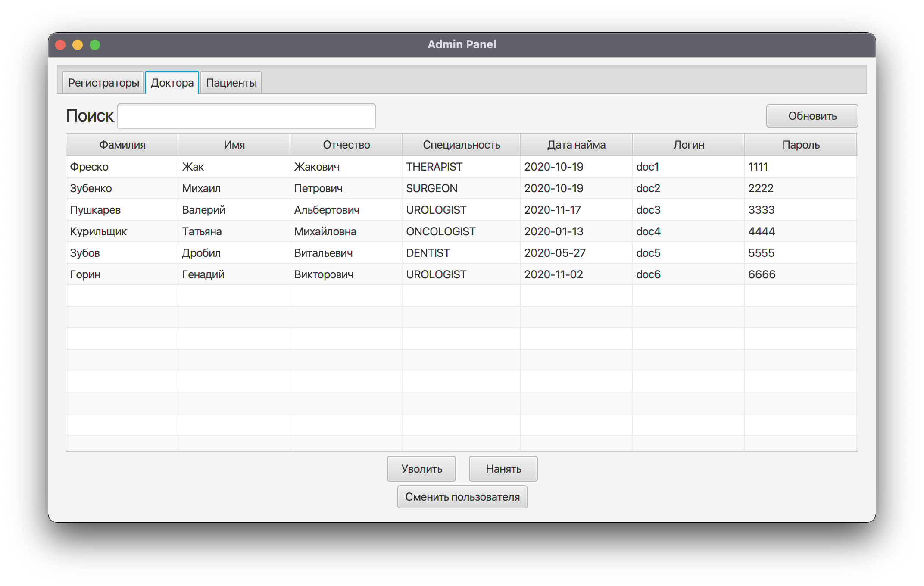This screenshot has width=924, height=586.
Task: Click the Нанять button
Action: 503,468
